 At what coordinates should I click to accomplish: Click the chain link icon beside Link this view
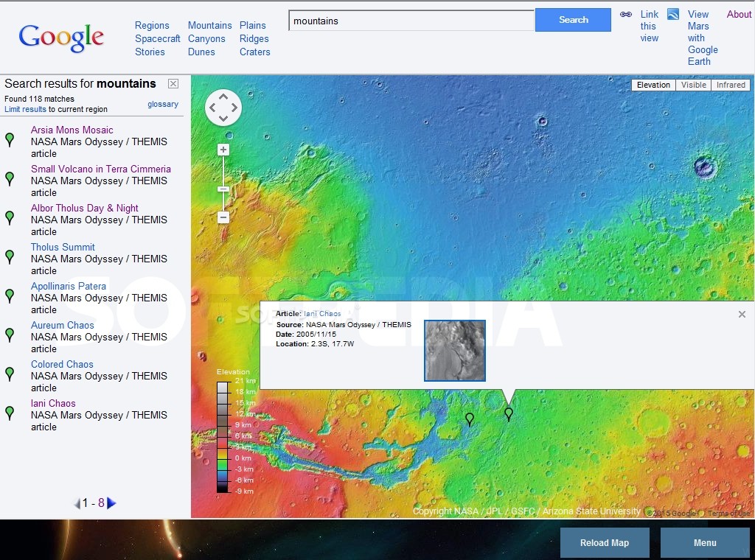coord(625,15)
